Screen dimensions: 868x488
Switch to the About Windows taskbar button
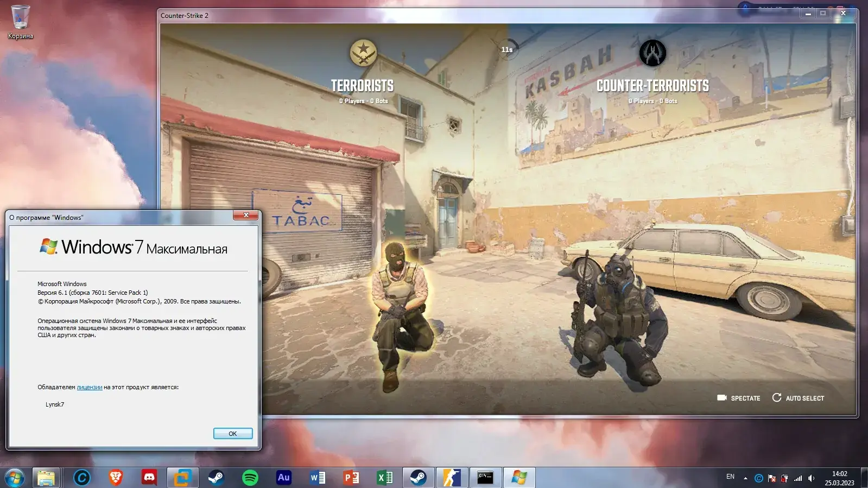coord(519,478)
